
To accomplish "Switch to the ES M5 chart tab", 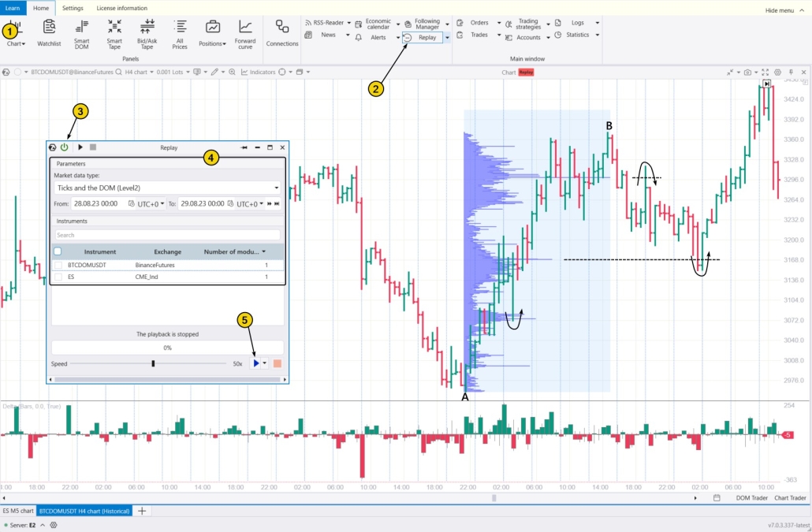I will [17, 511].
